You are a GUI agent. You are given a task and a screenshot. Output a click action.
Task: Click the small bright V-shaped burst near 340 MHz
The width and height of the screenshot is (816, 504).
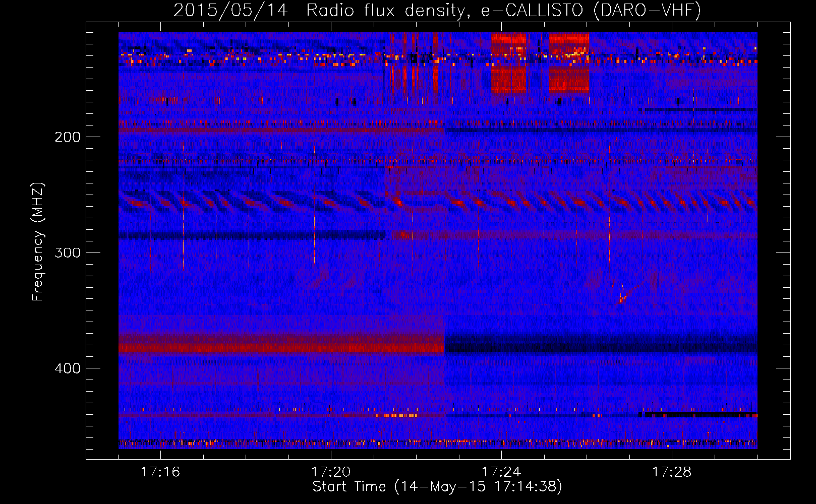[627, 294]
